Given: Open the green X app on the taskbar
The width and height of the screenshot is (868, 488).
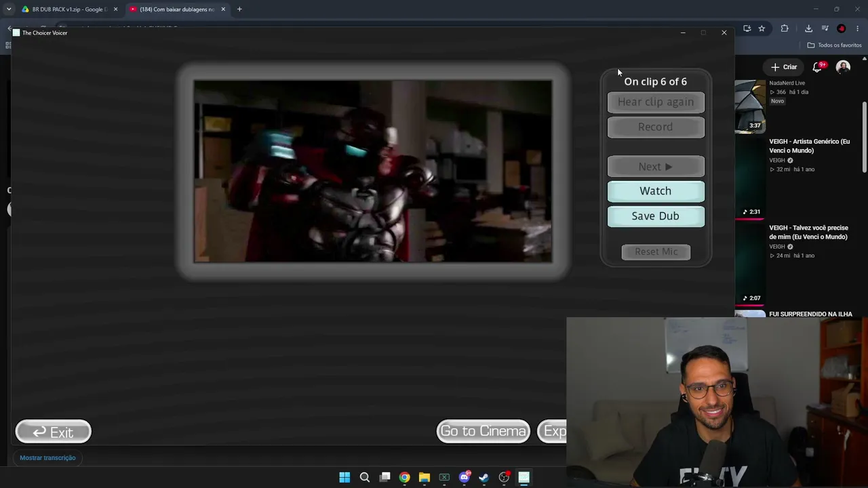Looking at the screenshot, I should point(444,477).
